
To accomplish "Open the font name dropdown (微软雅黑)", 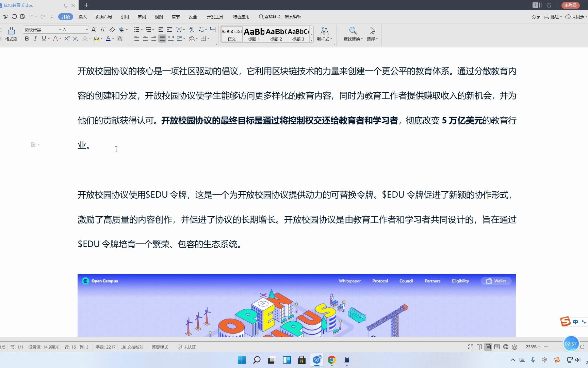I will [60, 30].
